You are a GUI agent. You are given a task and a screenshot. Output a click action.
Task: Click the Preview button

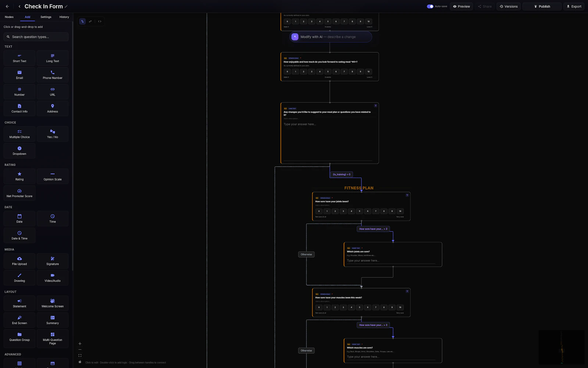pos(461,6)
